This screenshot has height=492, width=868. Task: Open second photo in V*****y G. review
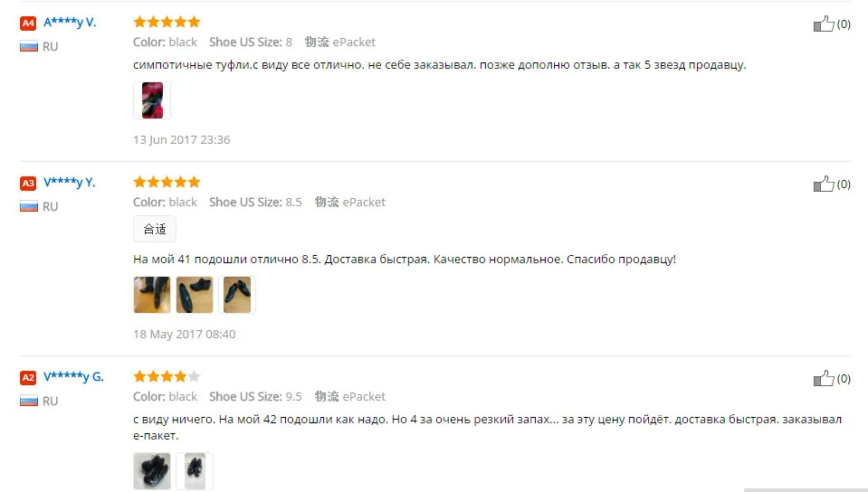click(195, 471)
